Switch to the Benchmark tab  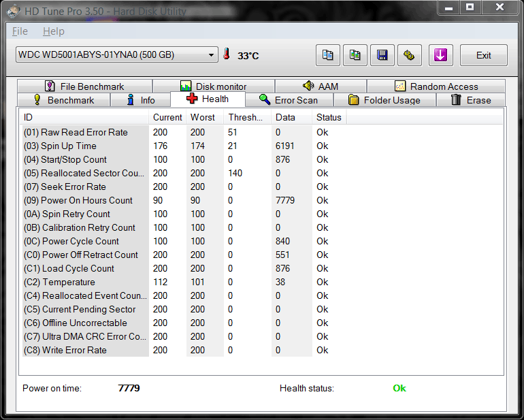(63, 100)
